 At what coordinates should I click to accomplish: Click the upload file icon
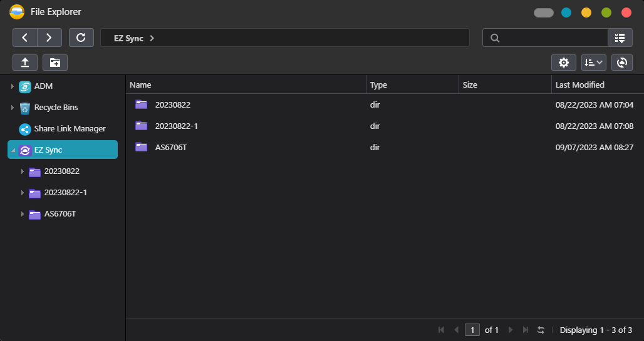click(x=25, y=63)
